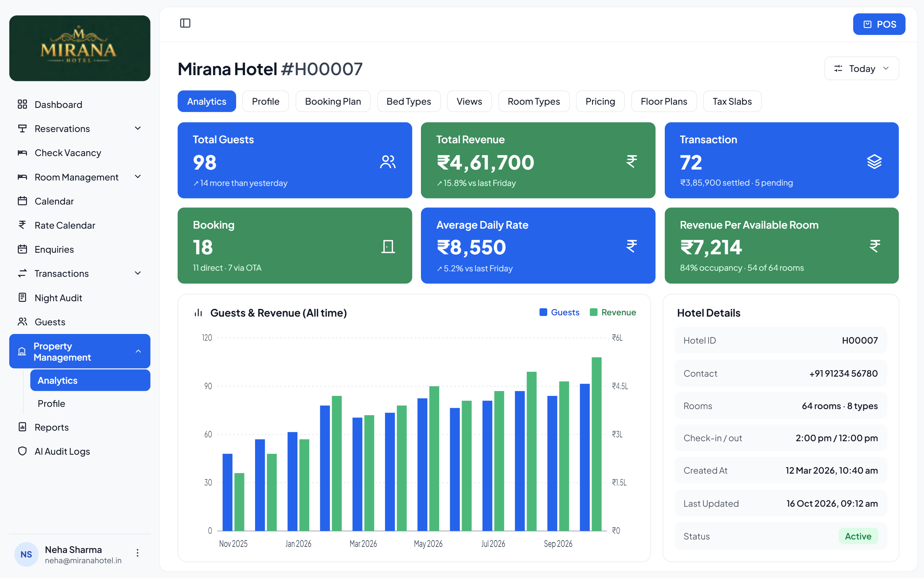
Task: Open the POS button
Action: pyautogui.click(x=879, y=24)
